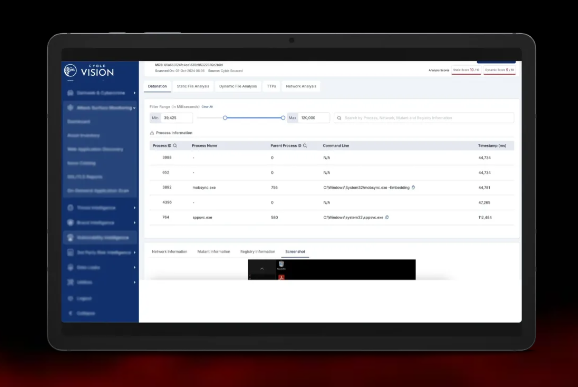This screenshot has height=387, width=578.
Task: Click the Process Information section icon
Action: (x=152, y=133)
